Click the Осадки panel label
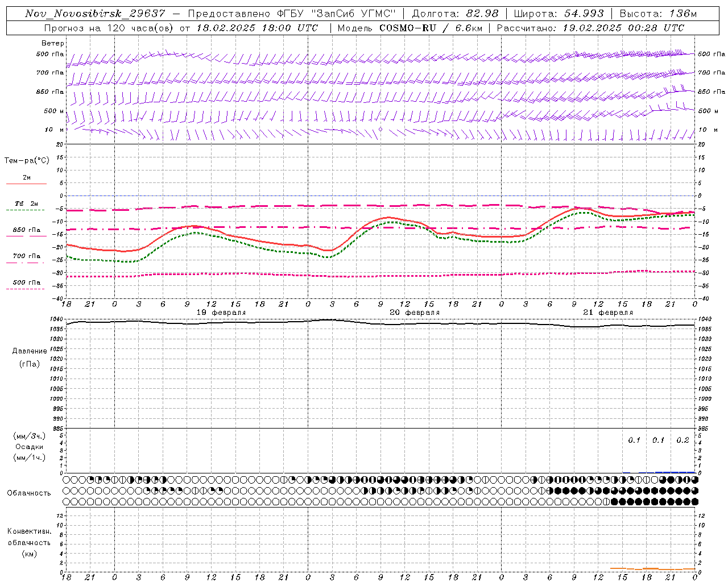728x582 pixels. click(x=30, y=447)
